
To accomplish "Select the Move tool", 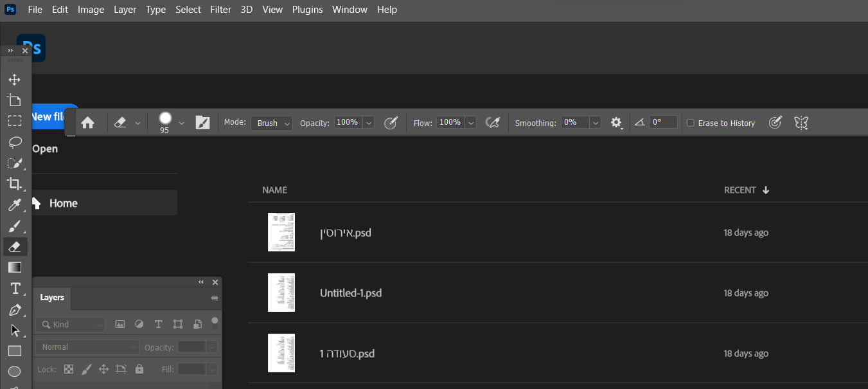I will coord(14,80).
